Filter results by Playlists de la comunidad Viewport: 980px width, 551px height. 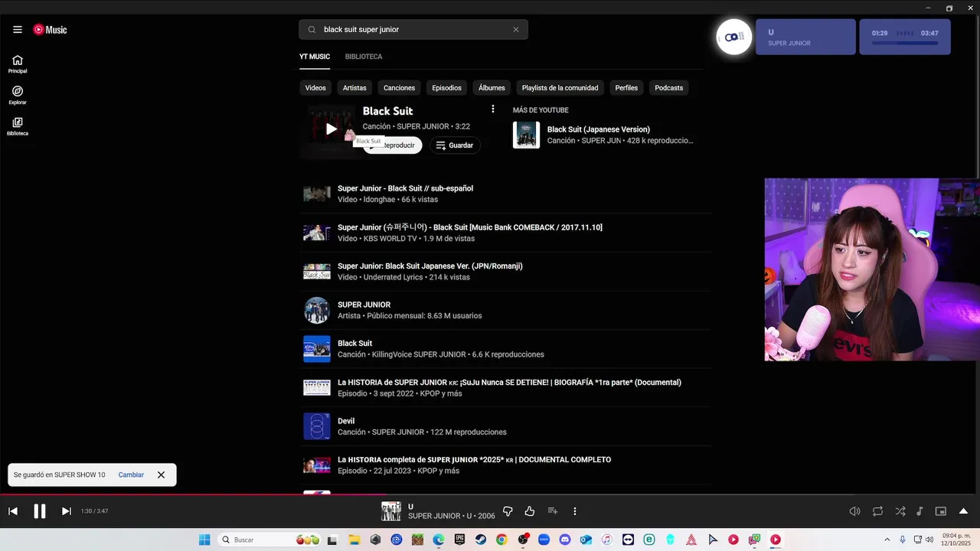(x=560, y=88)
